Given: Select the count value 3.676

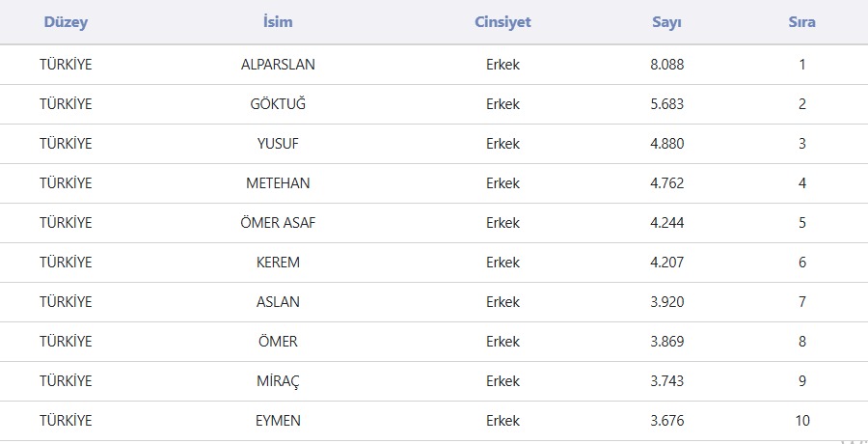Looking at the screenshot, I should coord(666,421).
